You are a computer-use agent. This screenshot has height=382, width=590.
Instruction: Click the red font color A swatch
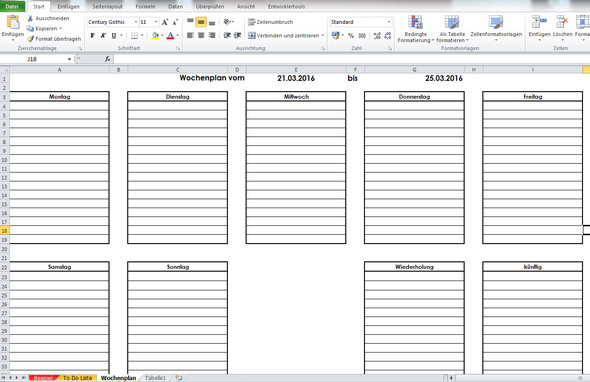[170, 35]
